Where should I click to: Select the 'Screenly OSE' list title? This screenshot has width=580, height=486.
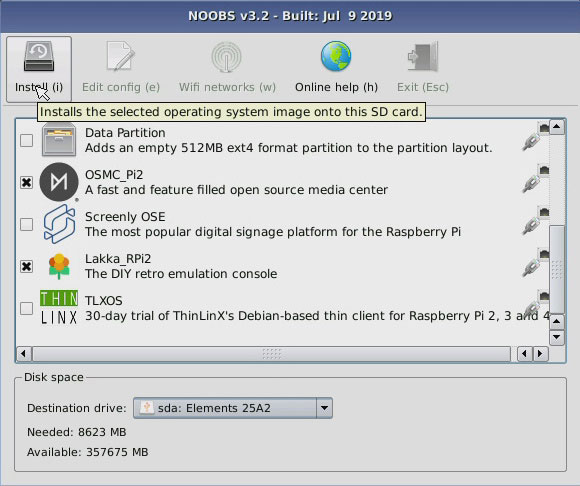click(x=125, y=217)
